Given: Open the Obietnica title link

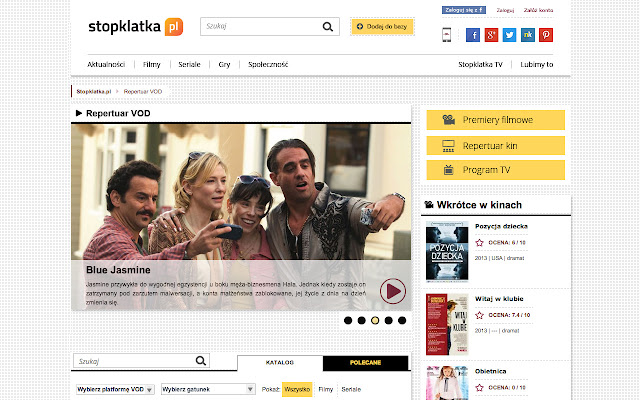Looking at the screenshot, I should [x=491, y=371].
